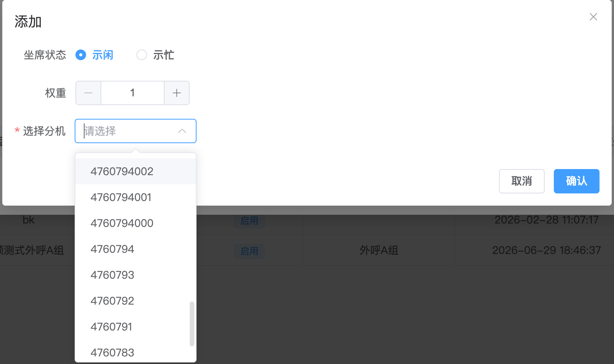Viewport: 614px width, 364px height.
Task: Choose extension 4760794002 from the list
Action: [136, 171]
